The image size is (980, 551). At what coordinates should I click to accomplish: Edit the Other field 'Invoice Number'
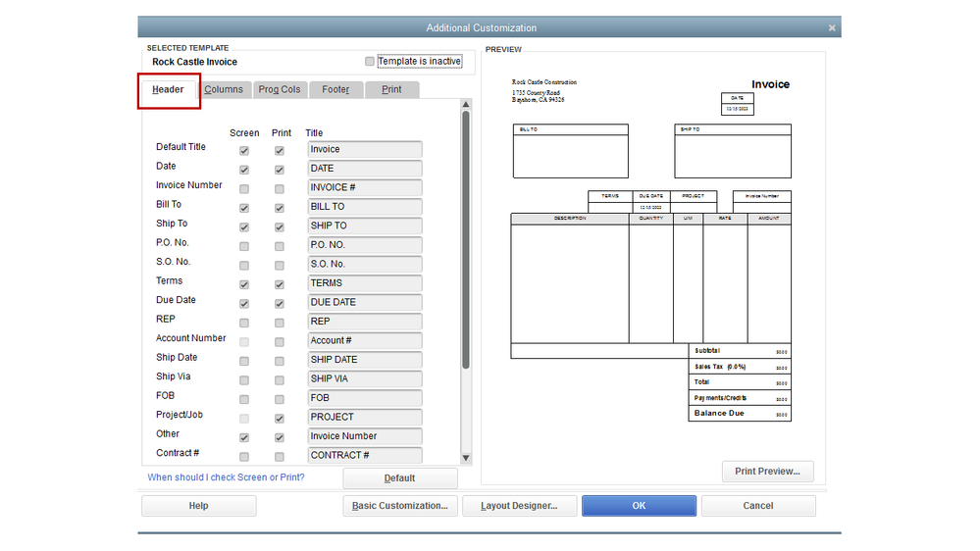(365, 436)
